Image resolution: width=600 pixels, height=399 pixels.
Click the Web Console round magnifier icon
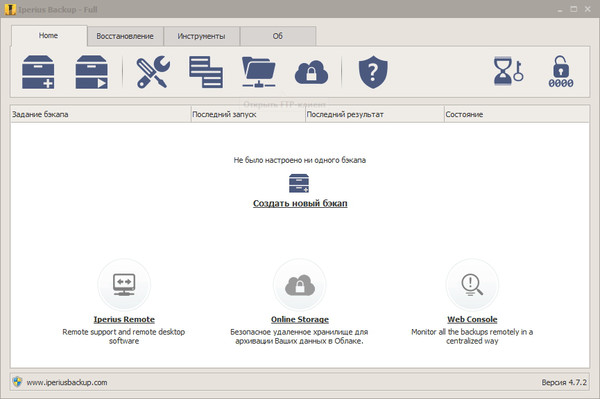(472, 285)
